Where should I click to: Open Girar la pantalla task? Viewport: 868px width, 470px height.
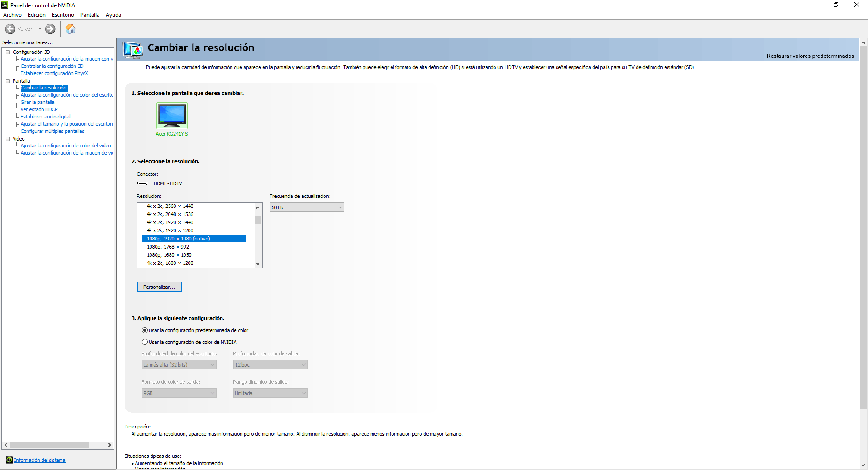(38, 102)
